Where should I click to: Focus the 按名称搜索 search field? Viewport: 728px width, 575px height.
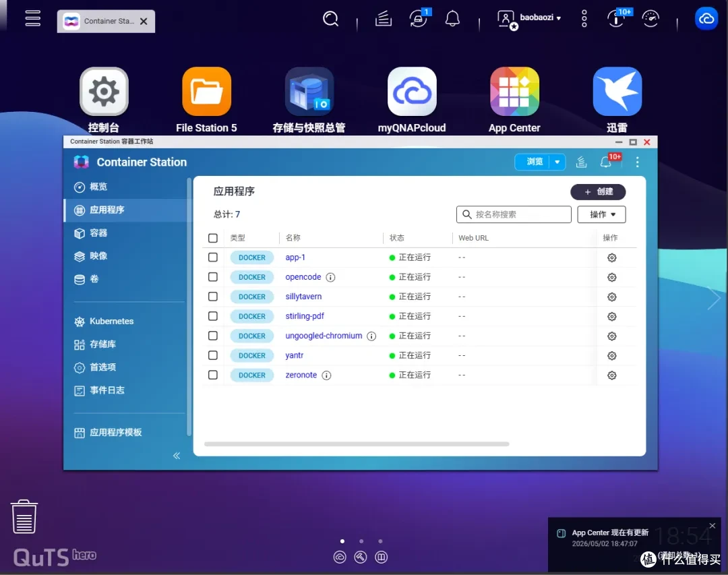(514, 214)
